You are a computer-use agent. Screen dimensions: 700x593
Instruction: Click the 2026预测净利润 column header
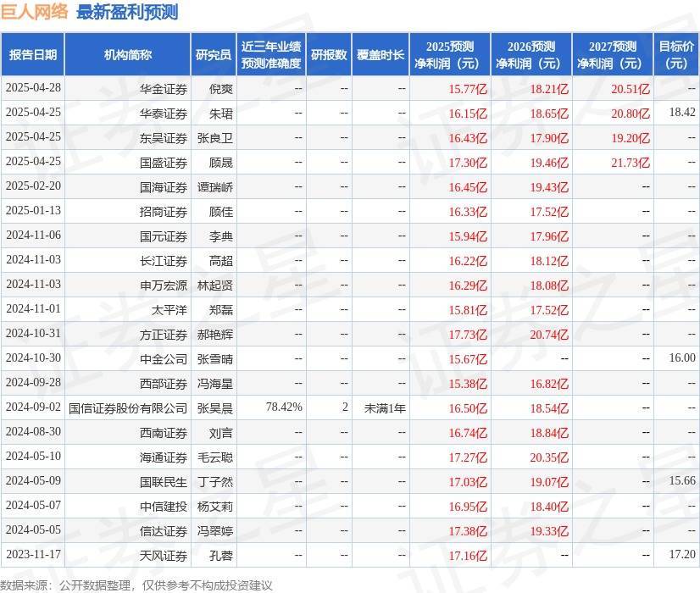531,54
